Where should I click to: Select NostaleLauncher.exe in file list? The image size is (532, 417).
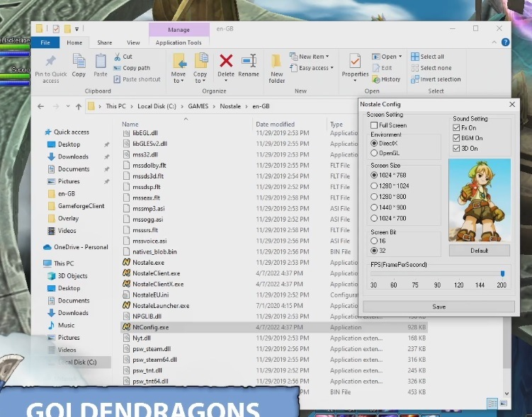[161, 305]
